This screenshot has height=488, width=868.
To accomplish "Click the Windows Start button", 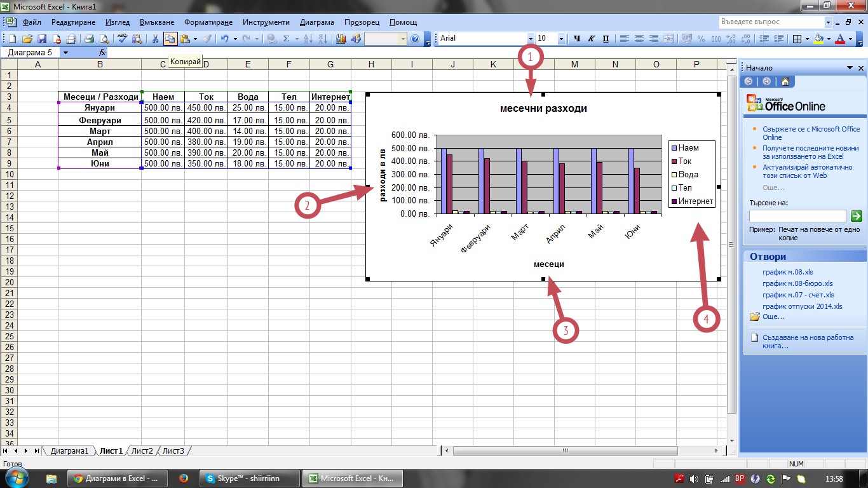I will point(17,478).
